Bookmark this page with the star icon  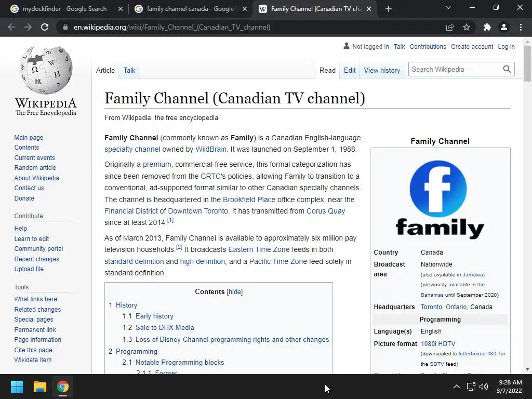click(x=467, y=27)
